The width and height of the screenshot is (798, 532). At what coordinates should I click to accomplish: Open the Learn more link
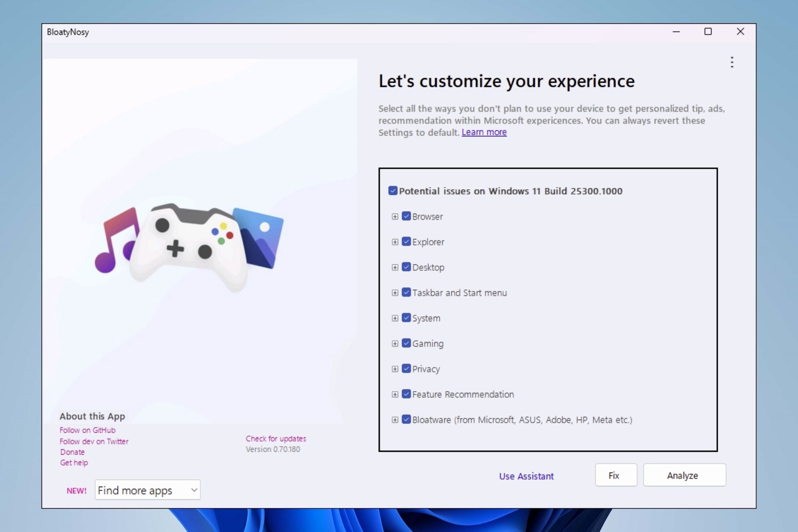click(484, 132)
